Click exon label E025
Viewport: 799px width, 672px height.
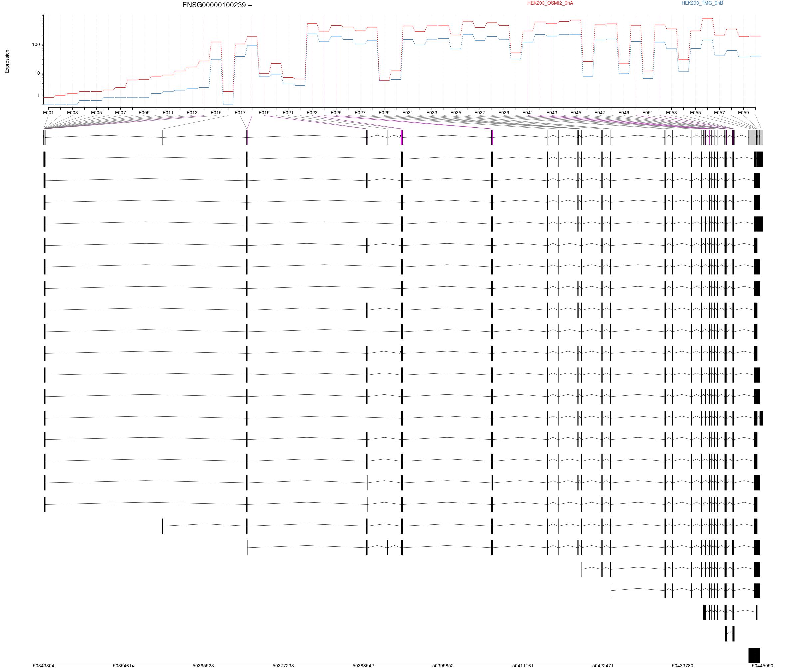click(x=336, y=113)
